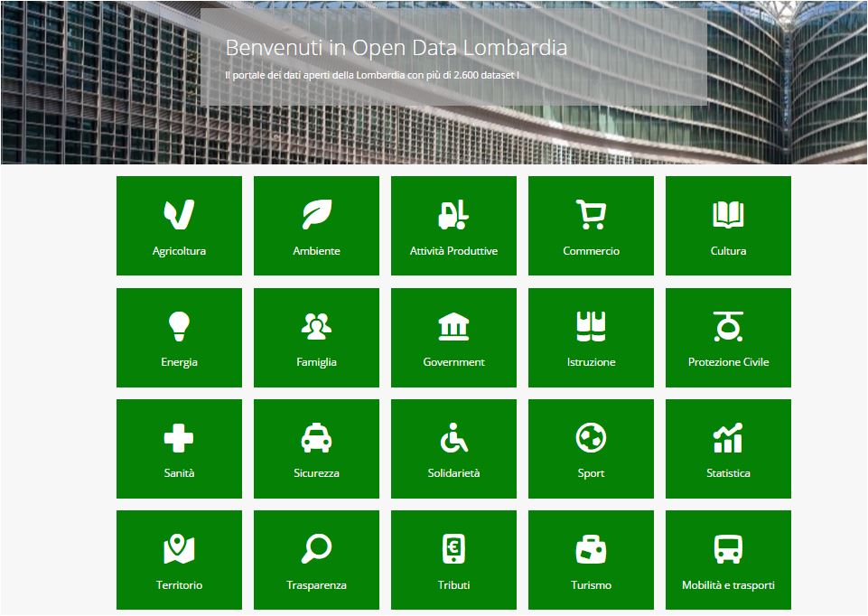Viewport: 868px width, 616px height.
Task: Open the Agricoltura sprout icon
Action: tap(179, 214)
